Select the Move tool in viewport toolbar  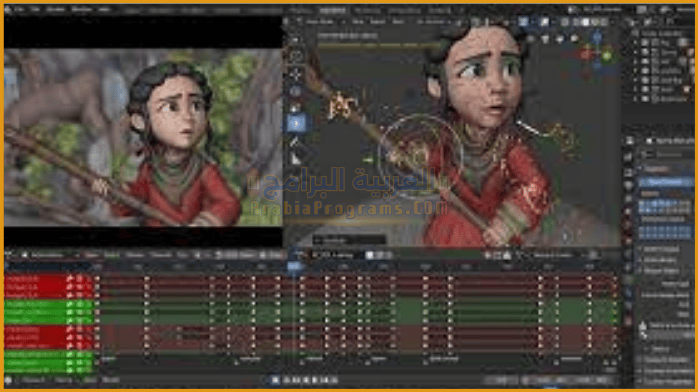tap(296, 74)
